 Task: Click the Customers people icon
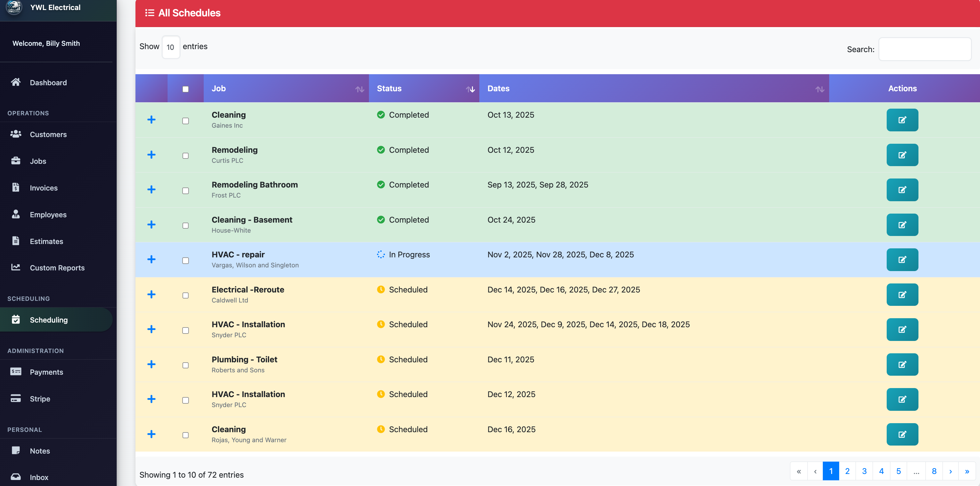(16, 134)
